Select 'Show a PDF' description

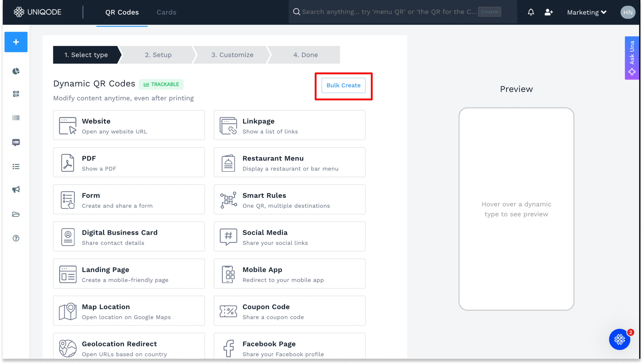click(x=99, y=169)
